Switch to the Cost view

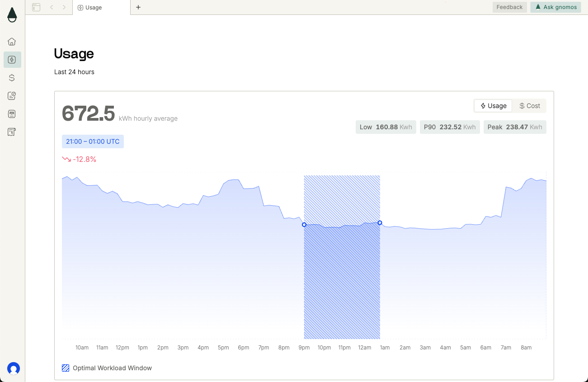pos(529,105)
